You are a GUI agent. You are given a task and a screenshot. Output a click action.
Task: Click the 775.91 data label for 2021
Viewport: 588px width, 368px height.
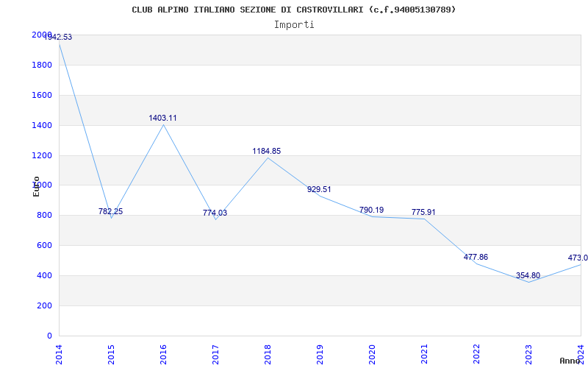[423, 212]
